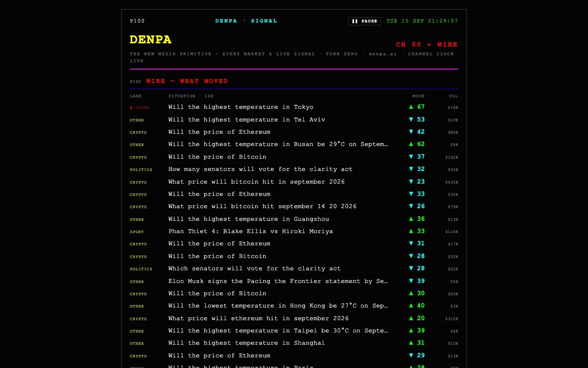The width and height of the screenshot is (588, 368).
Task: Pause the live feed
Action: pos(365,21)
